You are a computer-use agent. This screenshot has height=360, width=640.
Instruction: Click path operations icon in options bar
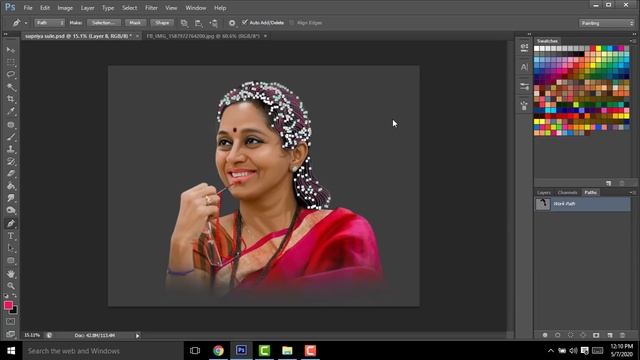[184, 23]
